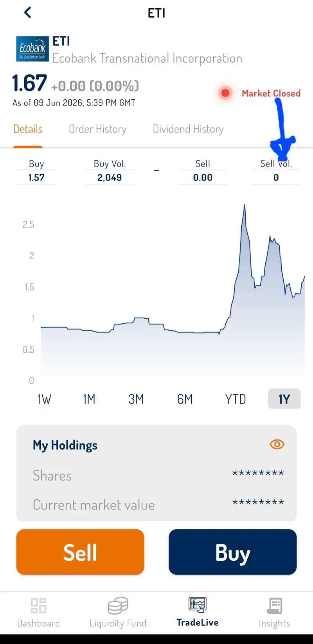
Task: Select 3M chart range
Action: click(136, 399)
